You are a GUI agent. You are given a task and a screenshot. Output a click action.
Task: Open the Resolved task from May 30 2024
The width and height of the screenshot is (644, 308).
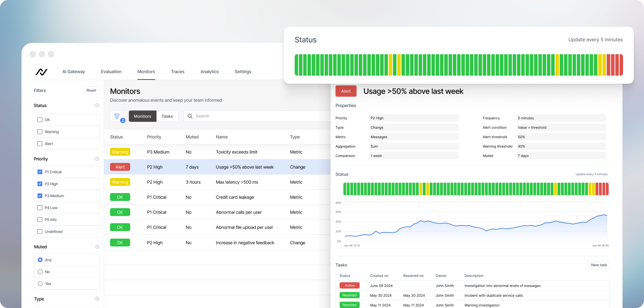472,295
